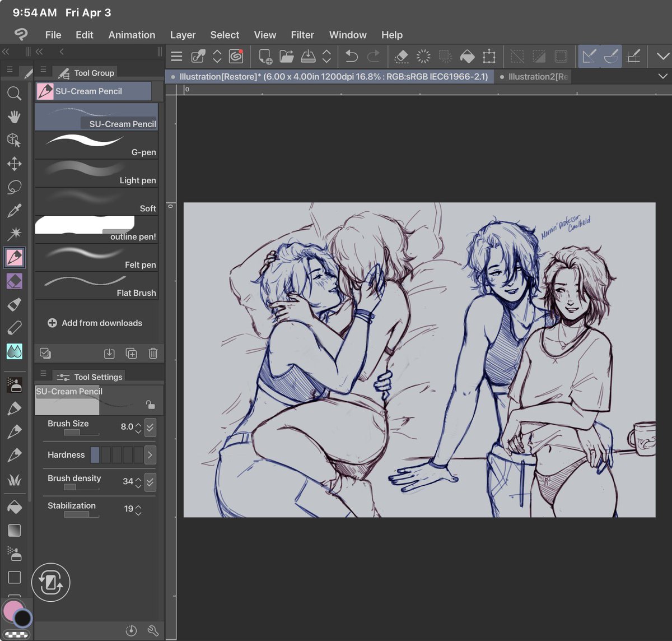The image size is (672, 641).
Task: Undo the last action
Action: (x=352, y=56)
